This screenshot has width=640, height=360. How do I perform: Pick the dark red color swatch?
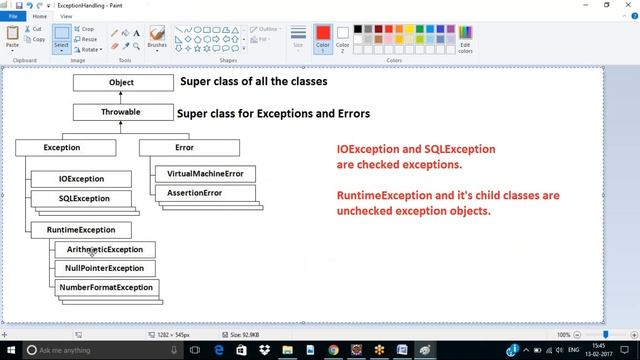(x=378, y=29)
